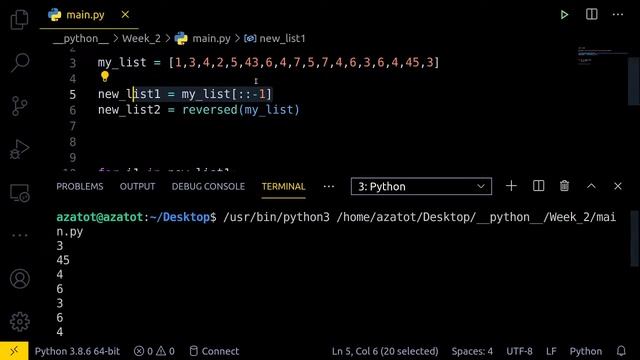Image resolution: width=640 pixels, height=360 pixels.
Task: Open errors and warnings count in status bar
Action: pos(154,351)
